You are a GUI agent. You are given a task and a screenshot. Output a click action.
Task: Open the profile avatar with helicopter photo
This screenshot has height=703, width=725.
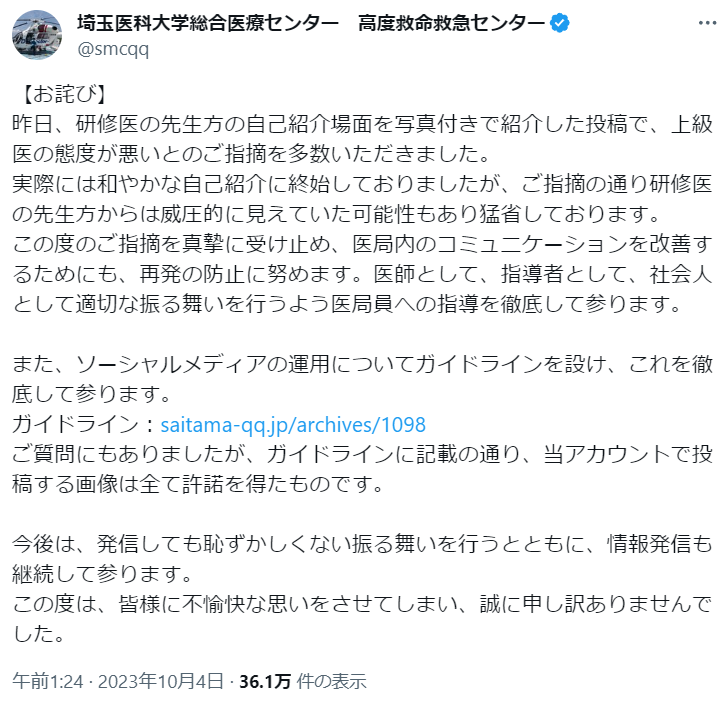coord(36,35)
